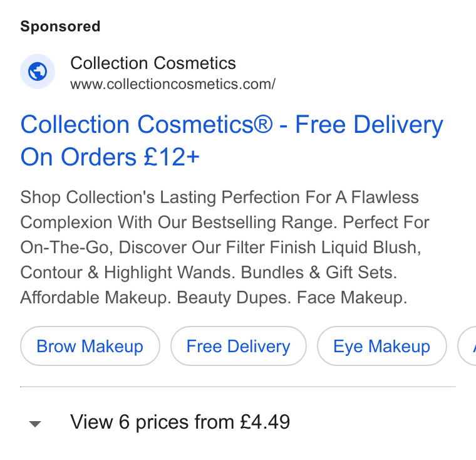Screen dimensions: 476x460
Task: Click 'Bundles & Gift Sets' text
Action: click(x=319, y=272)
